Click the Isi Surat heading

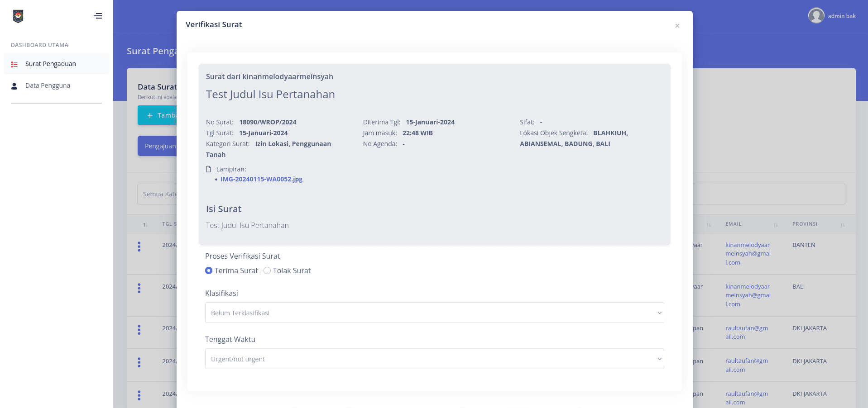pyautogui.click(x=224, y=209)
